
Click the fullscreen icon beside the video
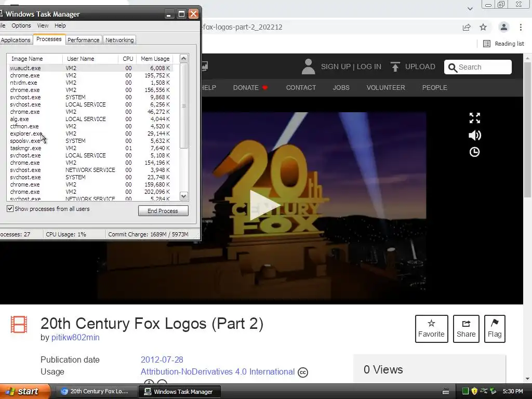click(x=475, y=118)
